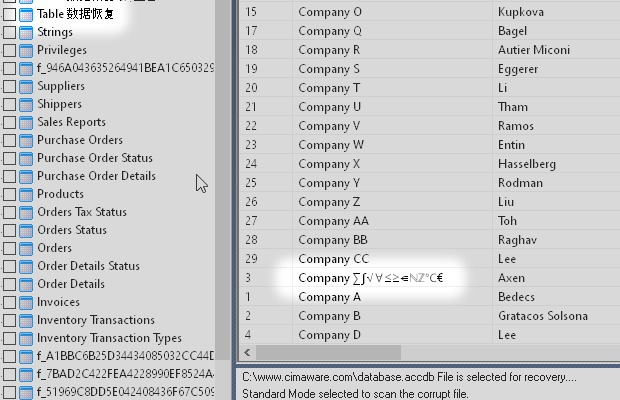Viewport: 620px width, 400px height.
Task: Select the Purchase Order Details table
Action: 96,176
